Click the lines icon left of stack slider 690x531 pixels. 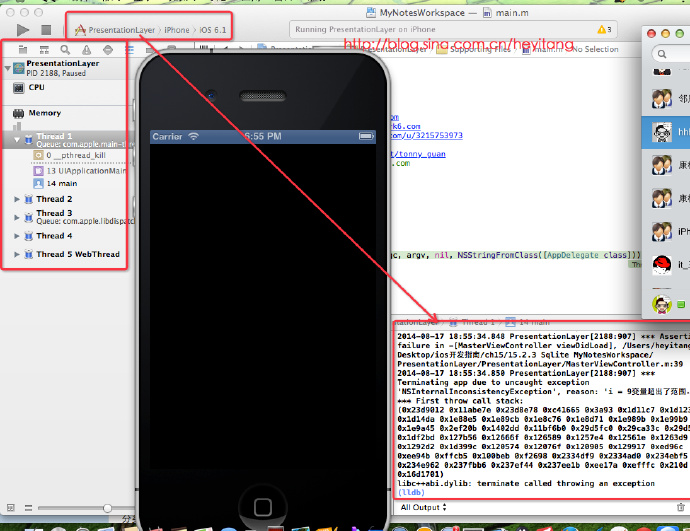[x=29, y=508]
